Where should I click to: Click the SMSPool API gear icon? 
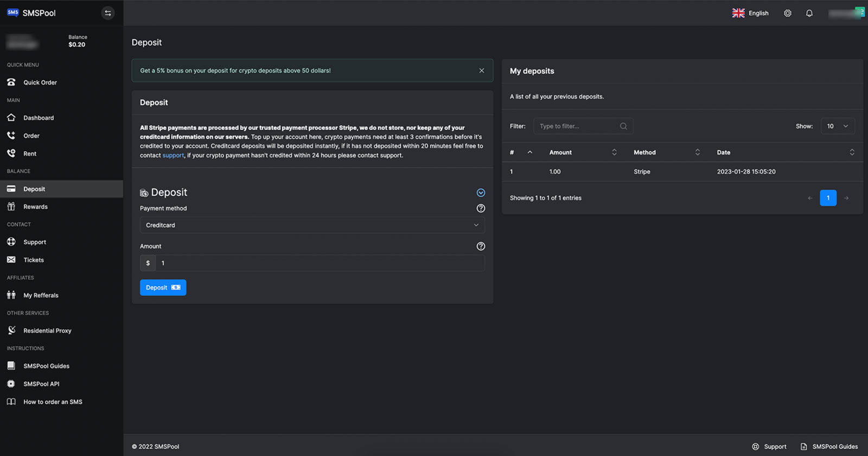pyautogui.click(x=11, y=383)
